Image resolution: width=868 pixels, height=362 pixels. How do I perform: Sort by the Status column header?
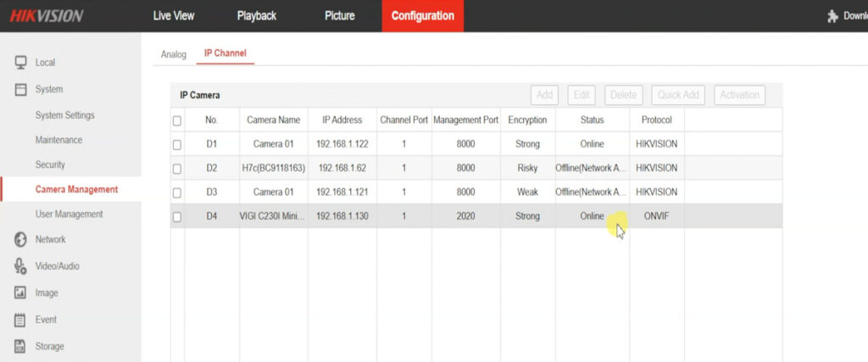tap(592, 120)
